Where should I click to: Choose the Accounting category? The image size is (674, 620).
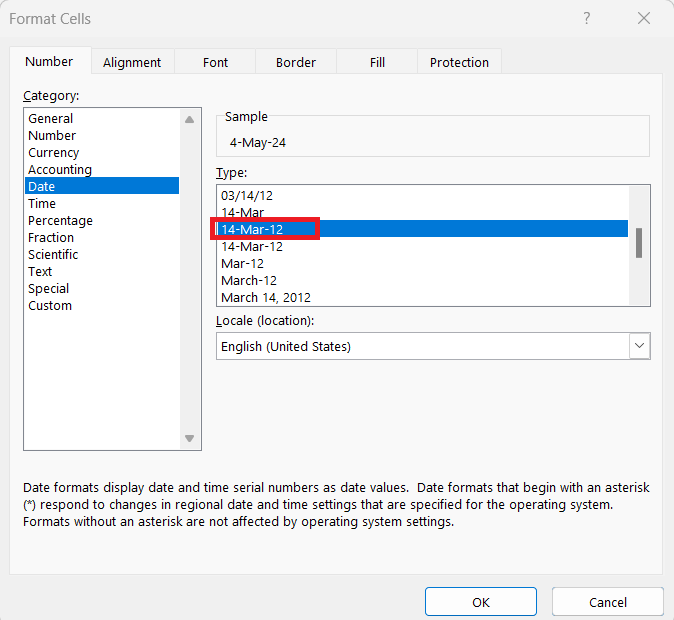coord(102,169)
